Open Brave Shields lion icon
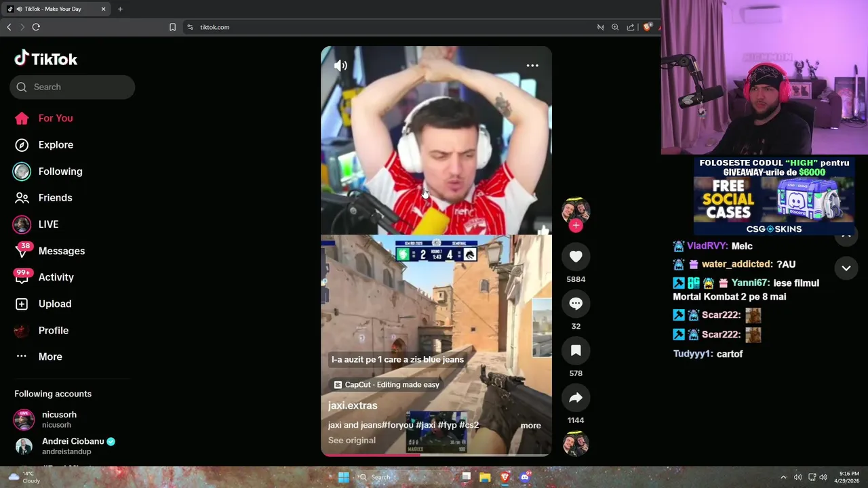Image resolution: width=868 pixels, height=488 pixels. [647, 27]
